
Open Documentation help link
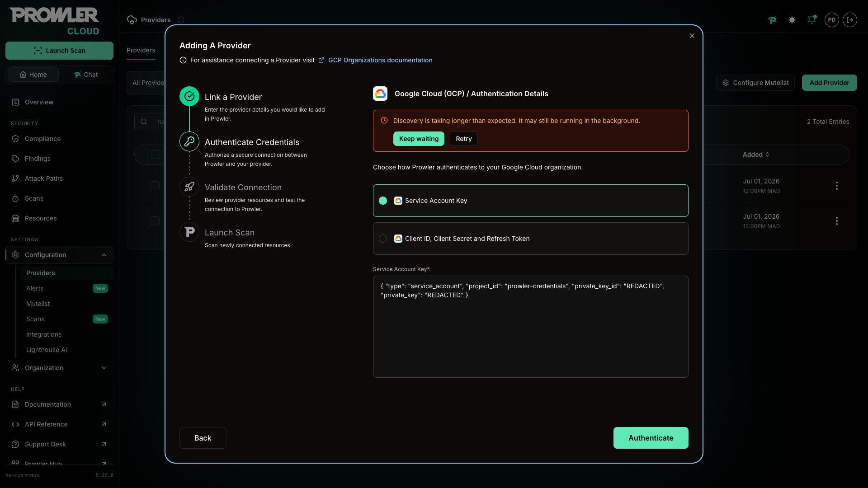[59, 404]
